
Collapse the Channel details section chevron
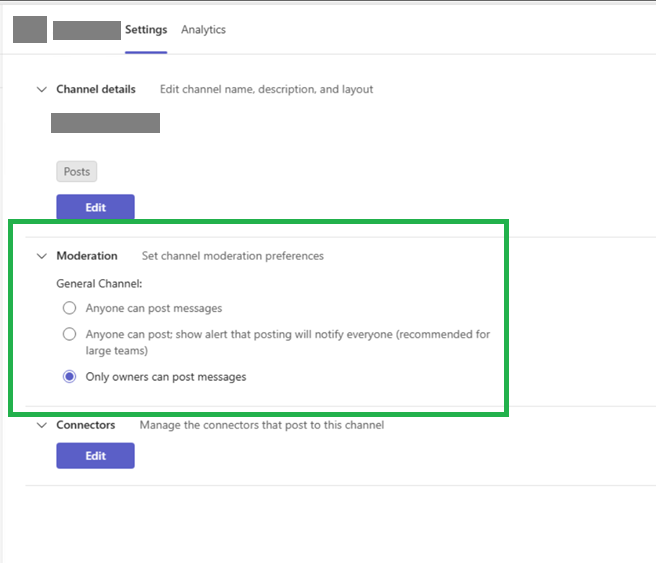click(42, 89)
